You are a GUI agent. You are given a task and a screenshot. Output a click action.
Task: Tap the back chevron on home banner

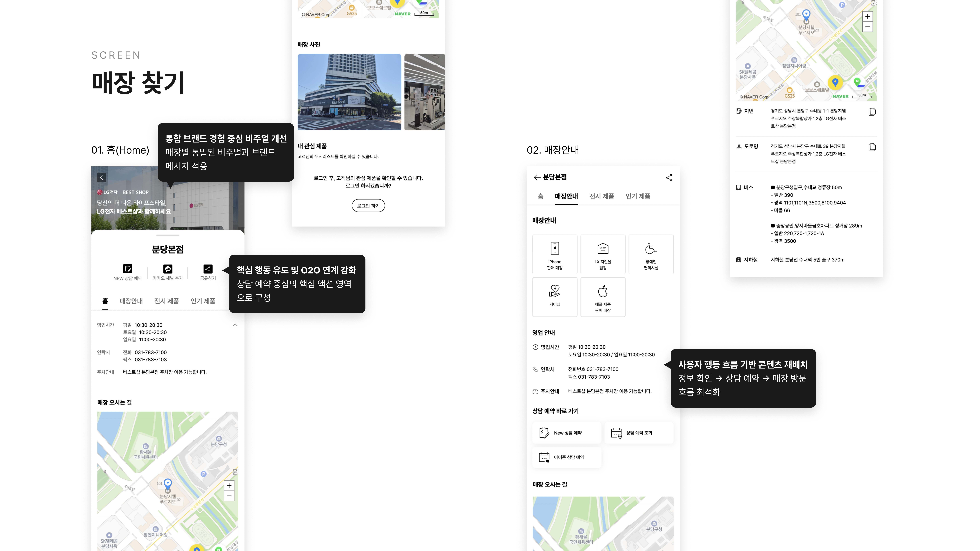(102, 177)
